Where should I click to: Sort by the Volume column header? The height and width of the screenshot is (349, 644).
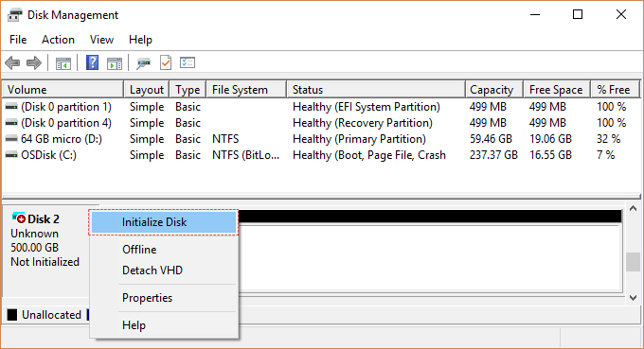point(63,90)
